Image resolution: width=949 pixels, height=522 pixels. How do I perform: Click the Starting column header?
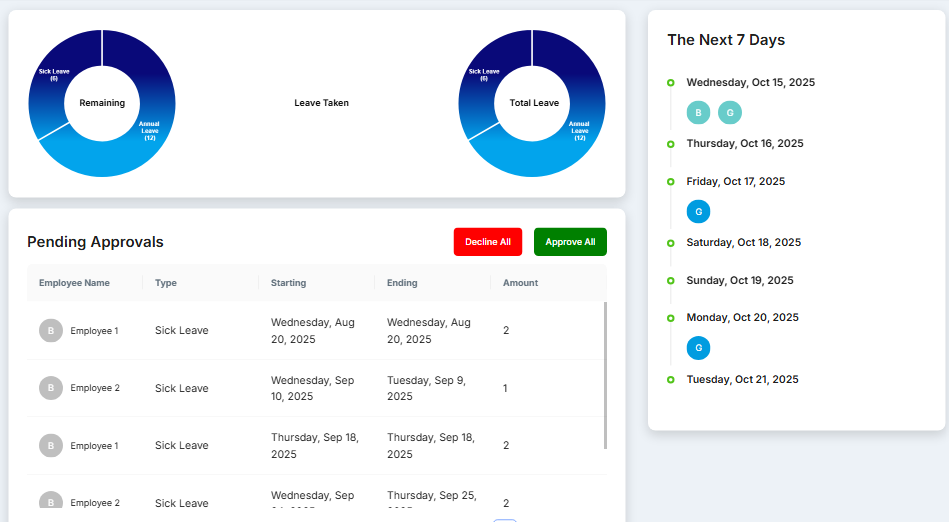tap(288, 283)
